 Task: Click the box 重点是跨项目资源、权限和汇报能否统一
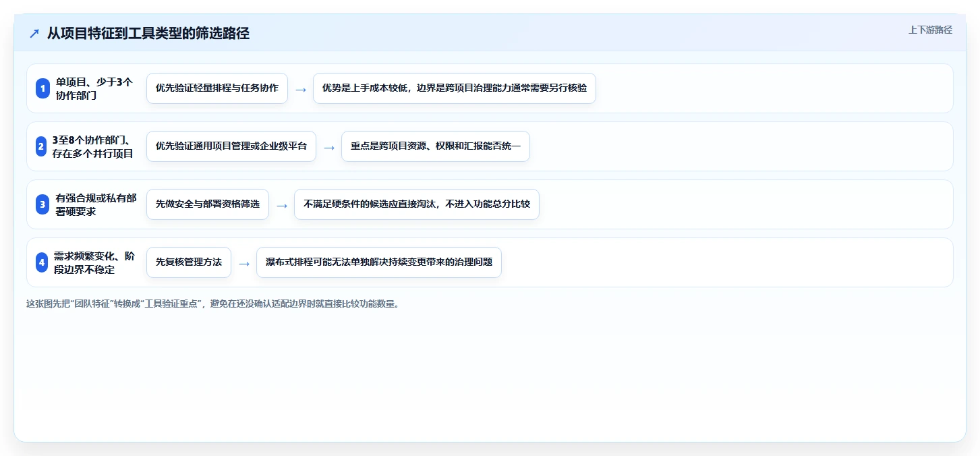click(436, 146)
